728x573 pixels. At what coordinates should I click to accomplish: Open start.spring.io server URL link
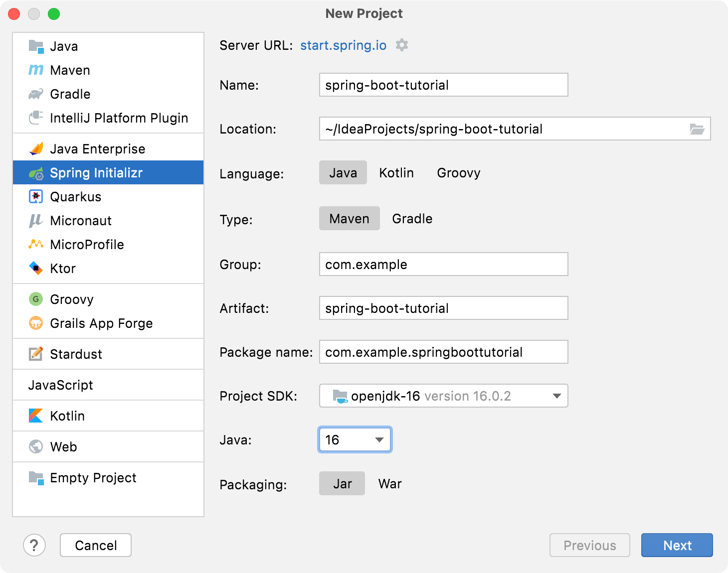(x=343, y=45)
